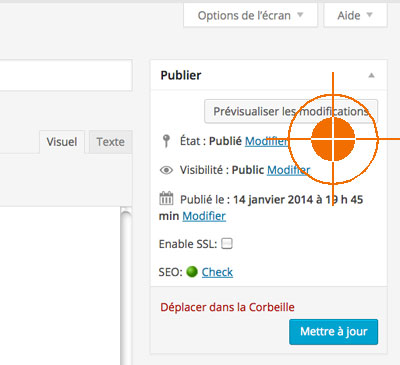Switch to the Visuel editor tab
This screenshot has width=400, height=365.
click(x=62, y=142)
